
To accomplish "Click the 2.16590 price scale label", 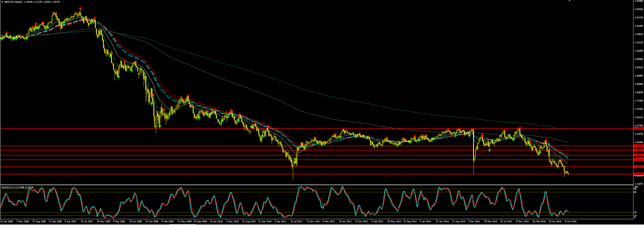I will (x=639, y=51).
